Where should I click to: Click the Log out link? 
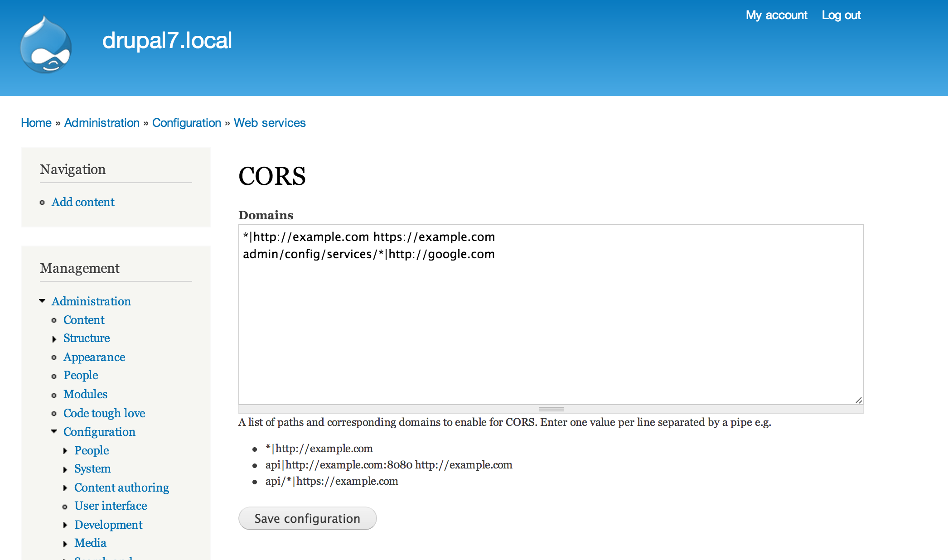(x=841, y=15)
